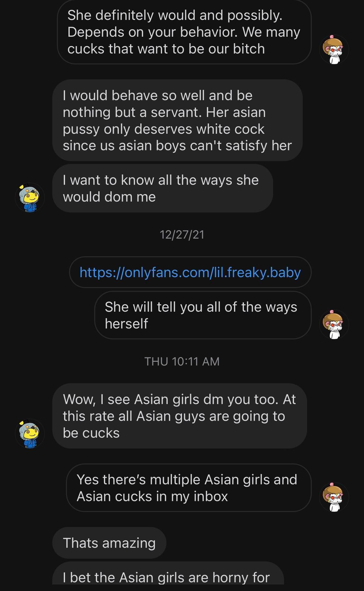This screenshot has width=364, height=591.
Task: Select the 'She definitely would and possibly' message bubble
Action: pyautogui.click(x=184, y=32)
